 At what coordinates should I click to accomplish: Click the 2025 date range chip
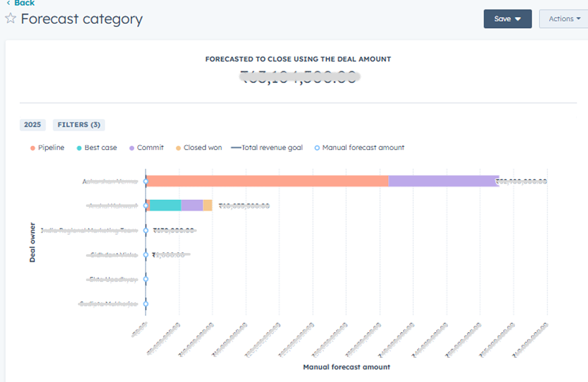click(x=32, y=125)
